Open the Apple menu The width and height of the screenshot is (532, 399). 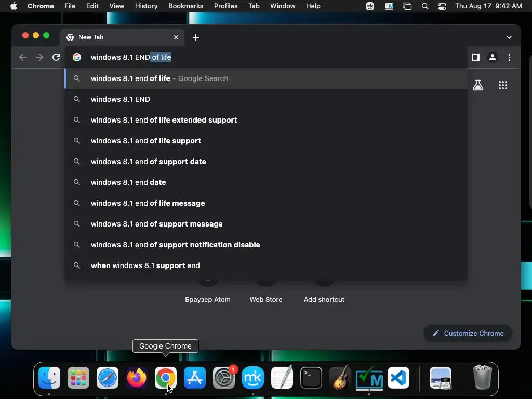(x=14, y=6)
